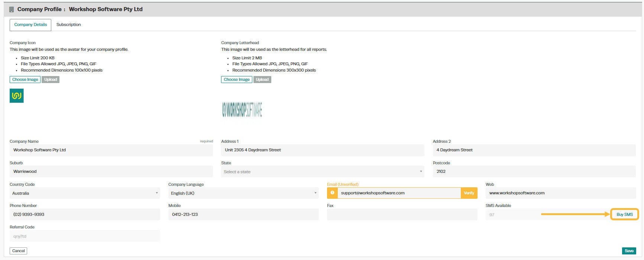Click the Suburb field with Warriewood

[x=111, y=171]
